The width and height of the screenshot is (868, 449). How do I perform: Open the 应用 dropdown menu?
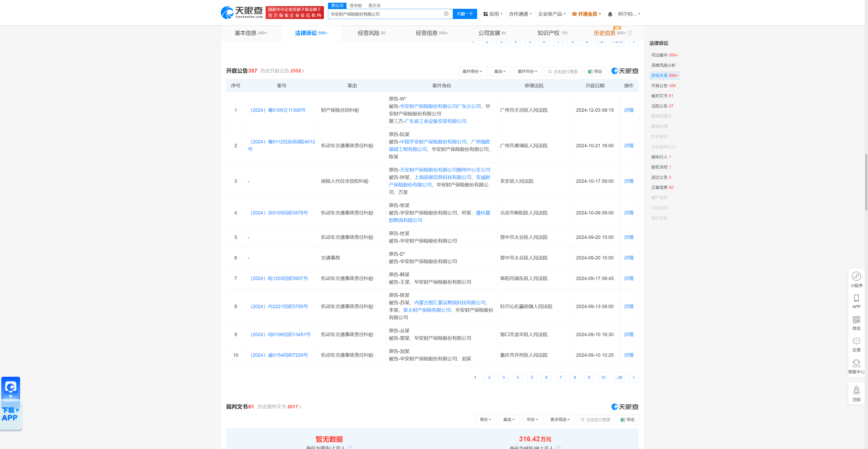pyautogui.click(x=493, y=14)
